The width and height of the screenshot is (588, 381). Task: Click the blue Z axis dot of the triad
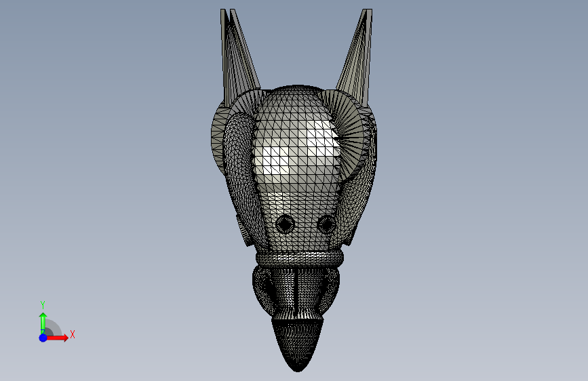pyautogui.click(x=43, y=338)
